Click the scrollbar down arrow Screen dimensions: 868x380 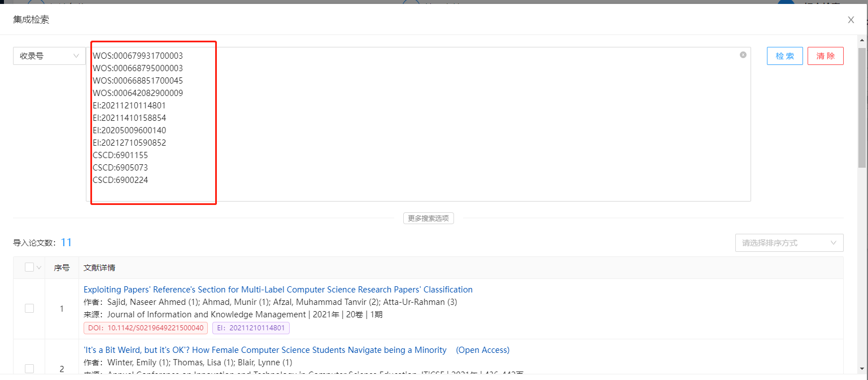point(862,369)
